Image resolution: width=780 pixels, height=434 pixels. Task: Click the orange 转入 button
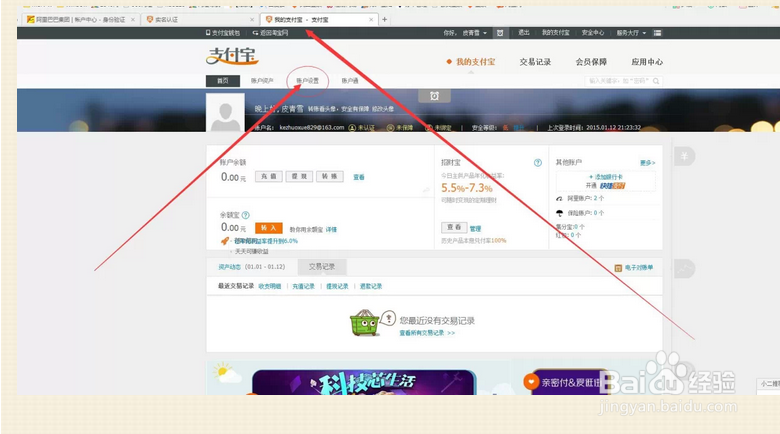269,228
